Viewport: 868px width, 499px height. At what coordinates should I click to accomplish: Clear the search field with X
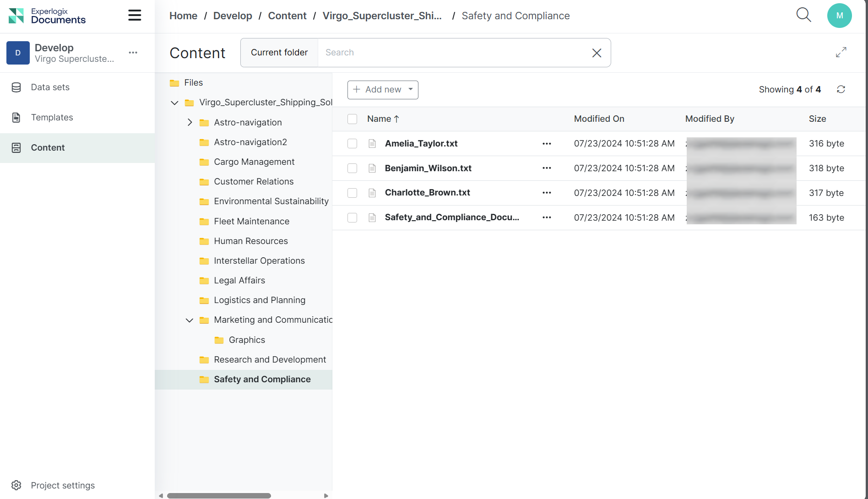[x=597, y=53]
